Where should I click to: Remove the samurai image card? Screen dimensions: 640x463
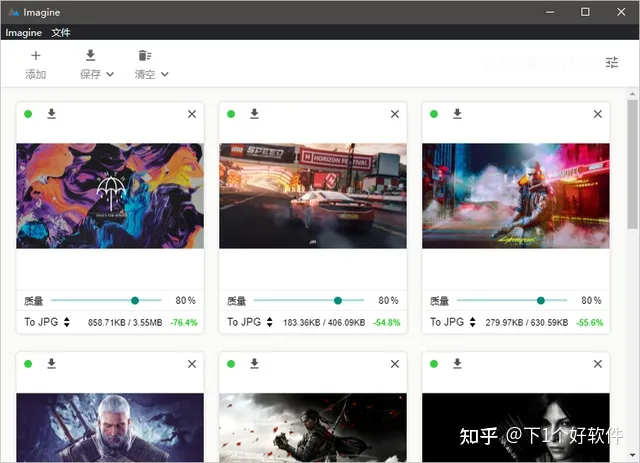tap(395, 364)
